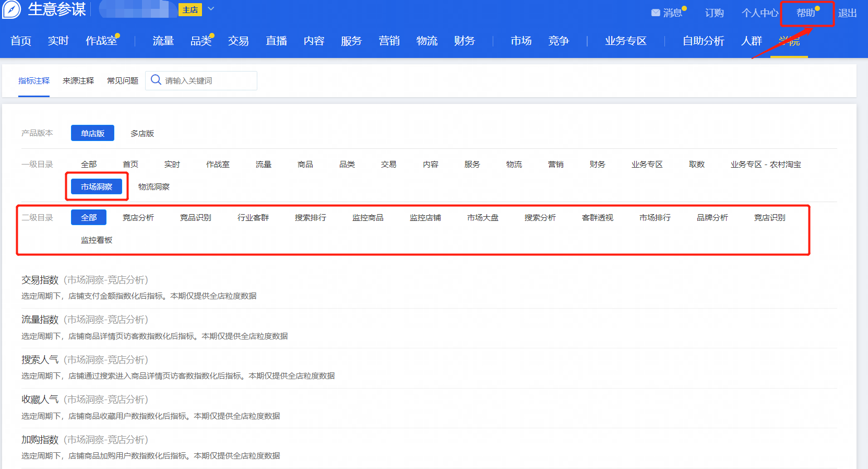This screenshot has width=868, height=469.
Task: Click the 请输入关键词 search field
Action: click(201, 80)
